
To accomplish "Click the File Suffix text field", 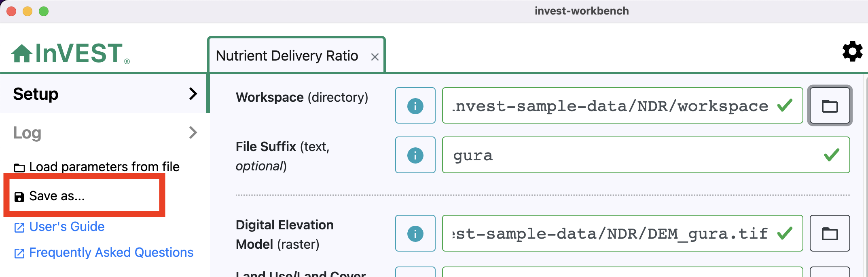I will 646,155.
